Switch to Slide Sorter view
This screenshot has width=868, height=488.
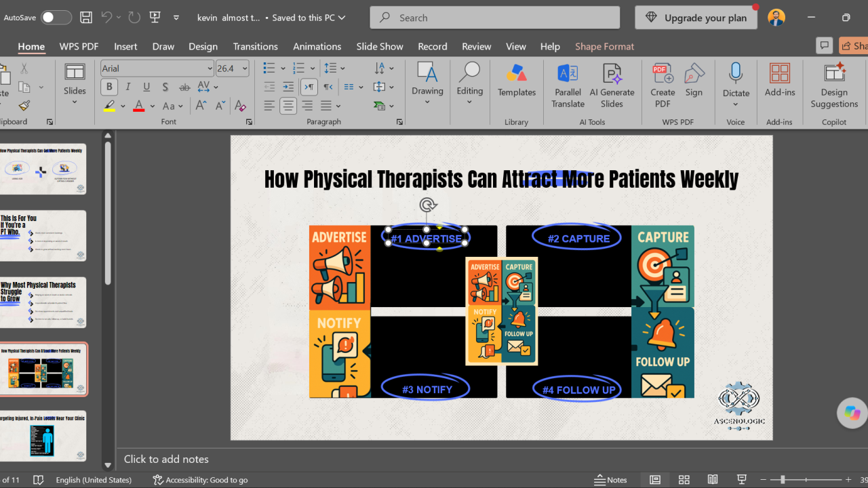pyautogui.click(x=684, y=480)
